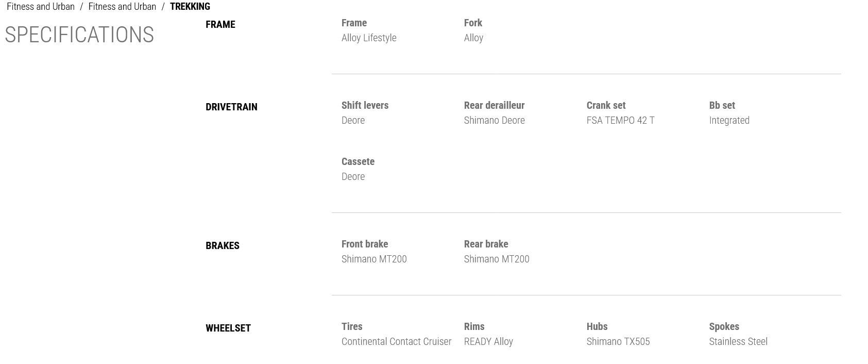Click the BRAKES section label
Screen dimensions: 868x364
point(222,245)
